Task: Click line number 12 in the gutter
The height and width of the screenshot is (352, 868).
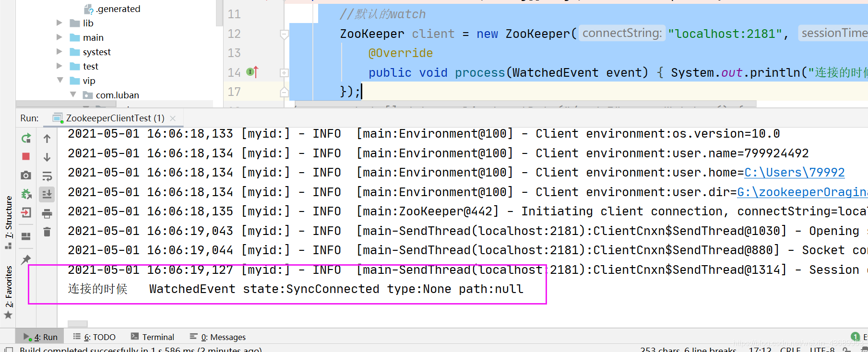Action: 234,34
